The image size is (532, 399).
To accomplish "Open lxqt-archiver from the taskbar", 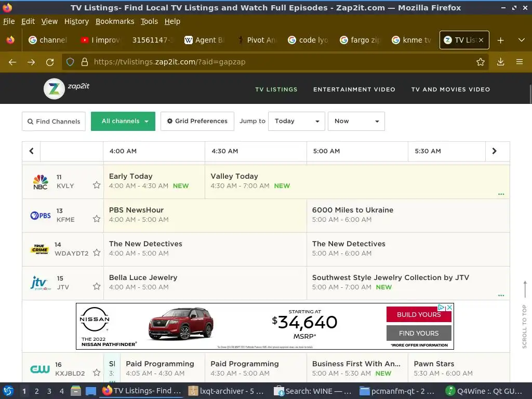I will [x=227, y=391].
